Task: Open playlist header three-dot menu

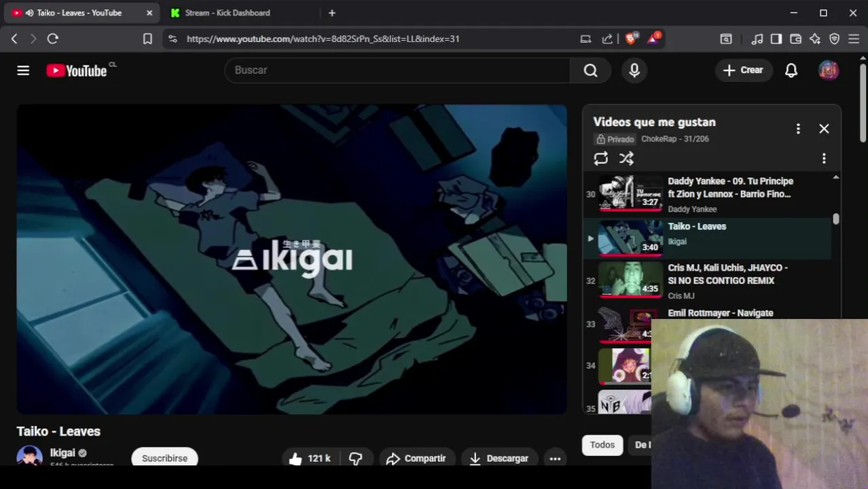Action: (x=798, y=128)
